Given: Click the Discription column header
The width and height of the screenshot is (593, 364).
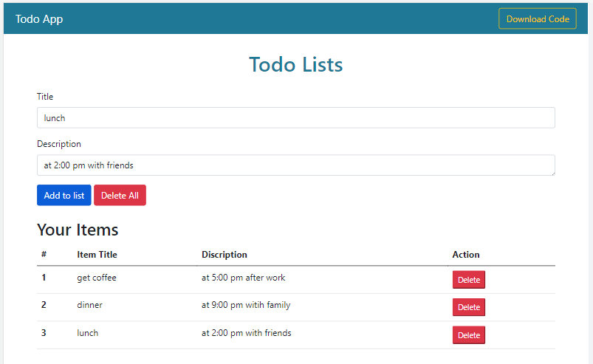Looking at the screenshot, I should 224,255.
